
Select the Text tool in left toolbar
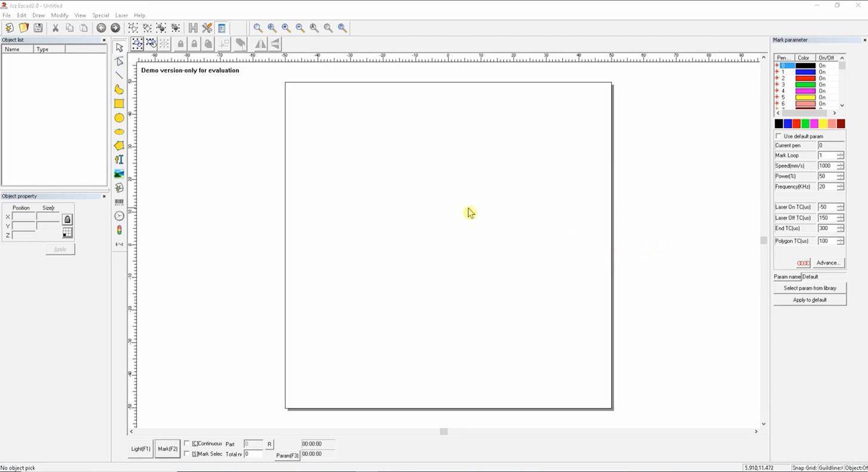click(119, 159)
